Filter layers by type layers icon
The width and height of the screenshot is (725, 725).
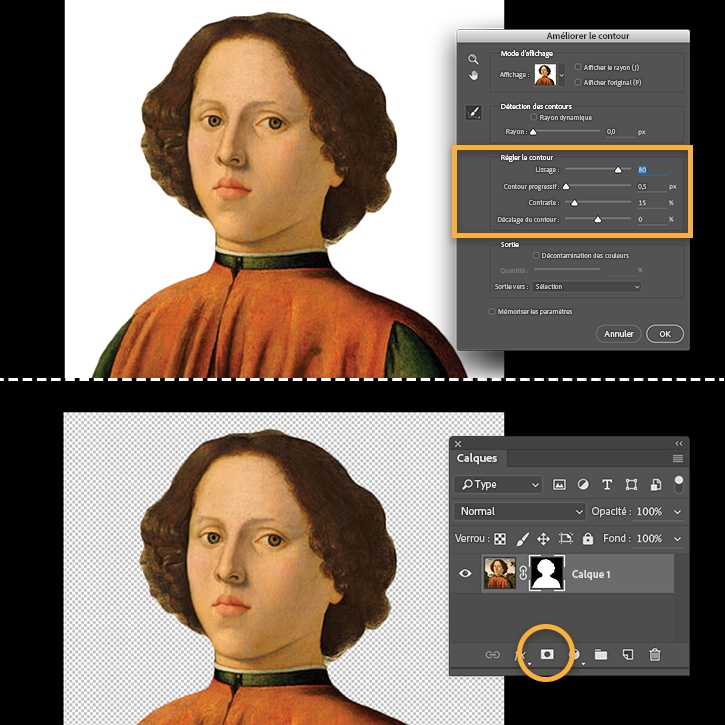[x=607, y=485]
